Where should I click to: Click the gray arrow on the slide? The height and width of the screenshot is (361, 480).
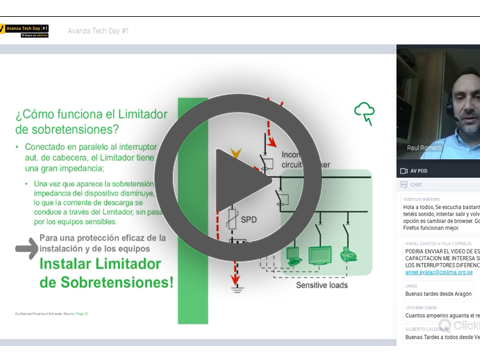click(x=27, y=248)
